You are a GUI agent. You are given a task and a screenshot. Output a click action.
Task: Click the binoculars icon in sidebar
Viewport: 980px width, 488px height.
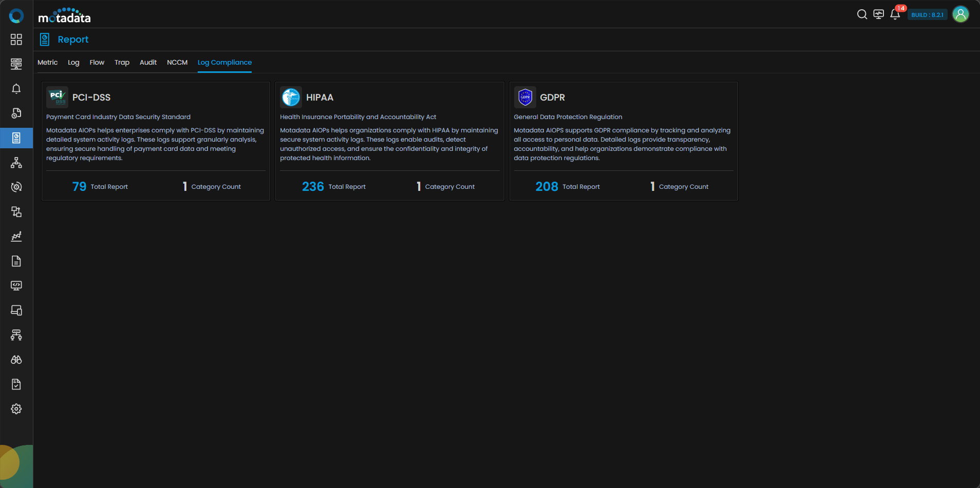tap(16, 360)
